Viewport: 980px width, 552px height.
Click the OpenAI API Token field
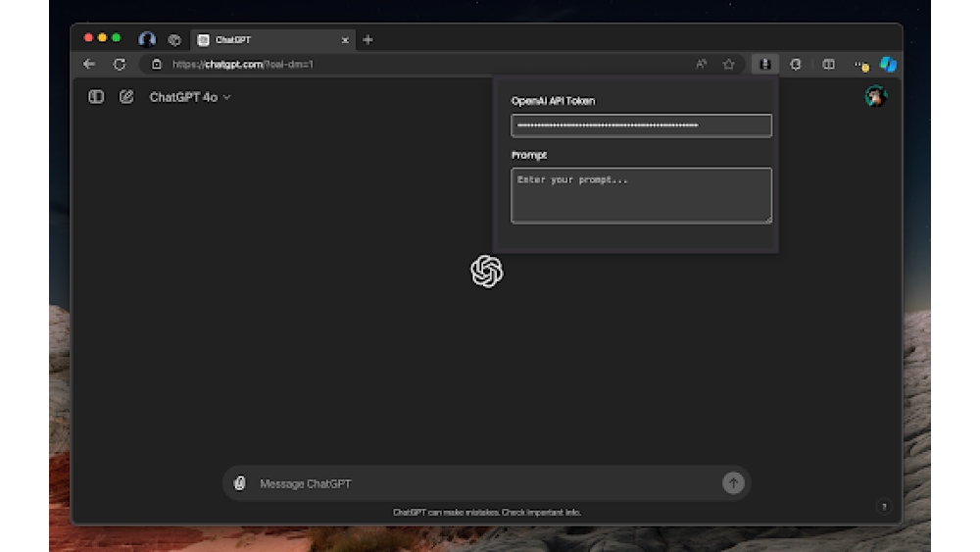[641, 125]
